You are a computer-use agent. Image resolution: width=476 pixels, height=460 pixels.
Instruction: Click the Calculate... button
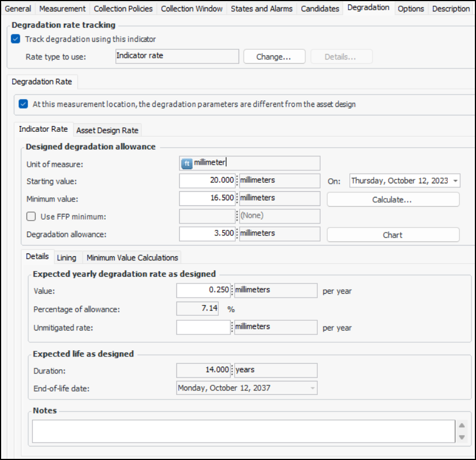[393, 199]
